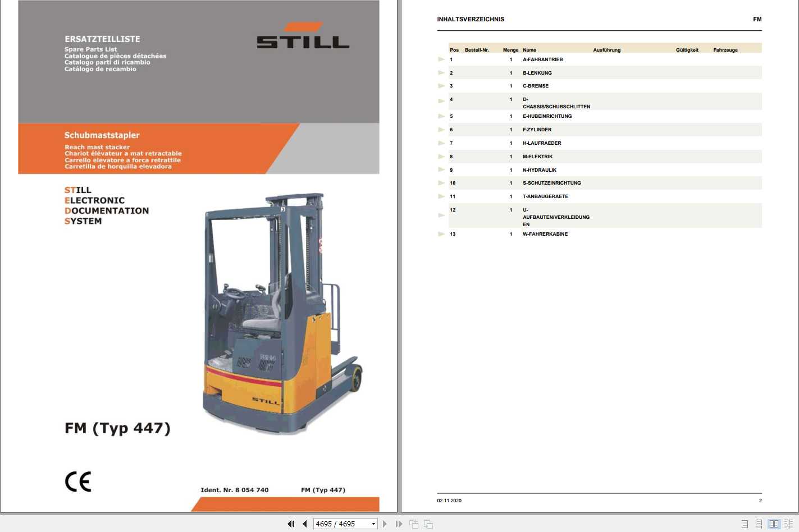The width and height of the screenshot is (799, 532).
Task: Open arrow link for W-FAHRERKABINE
Action: pyautogui.click(x=441, y=234)
